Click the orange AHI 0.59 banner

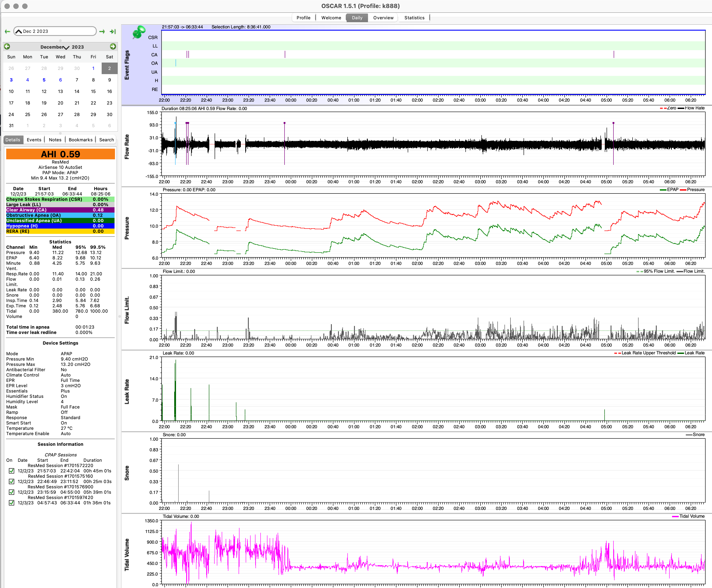tap(60, 154)
